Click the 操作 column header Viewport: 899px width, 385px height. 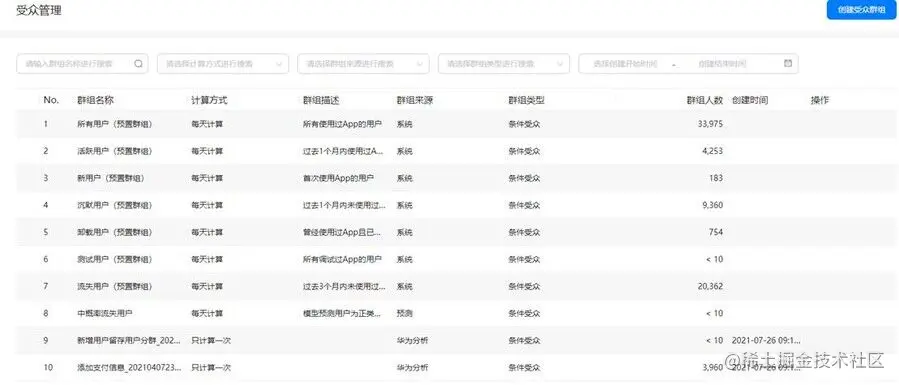(x=819, y=100)
